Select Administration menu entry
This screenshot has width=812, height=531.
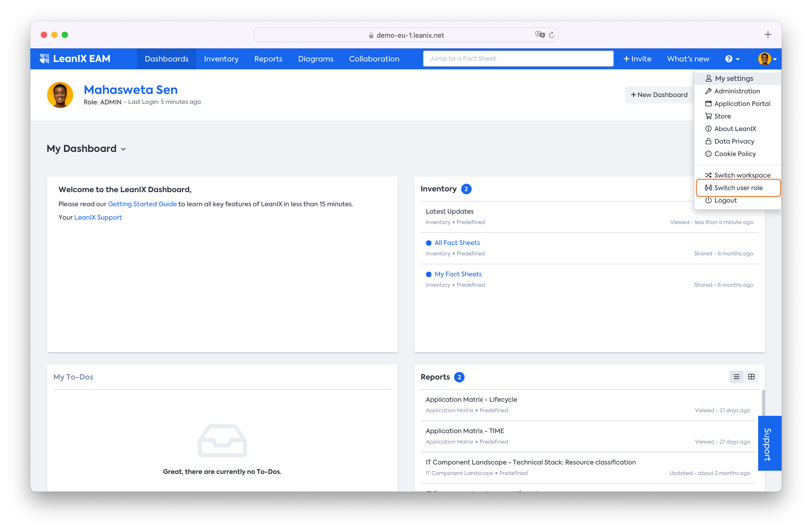point(737,91)
